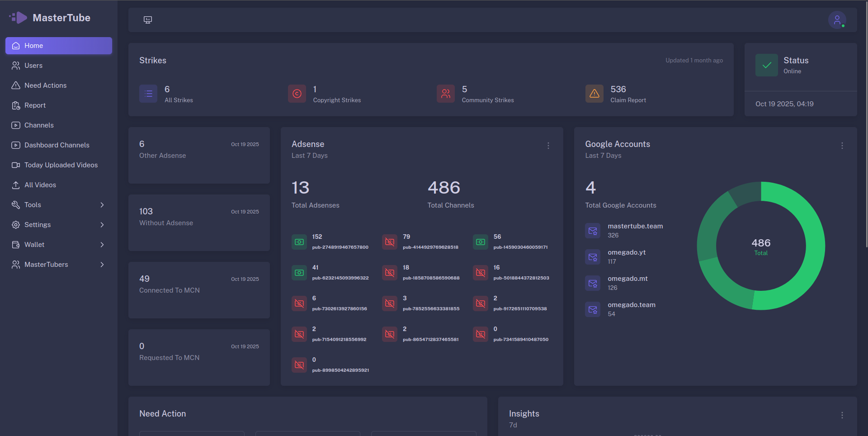This screenshot has width=868, height=436.
Task: Click the profile avatar with online indicator
Action: (x=837, y=19)
